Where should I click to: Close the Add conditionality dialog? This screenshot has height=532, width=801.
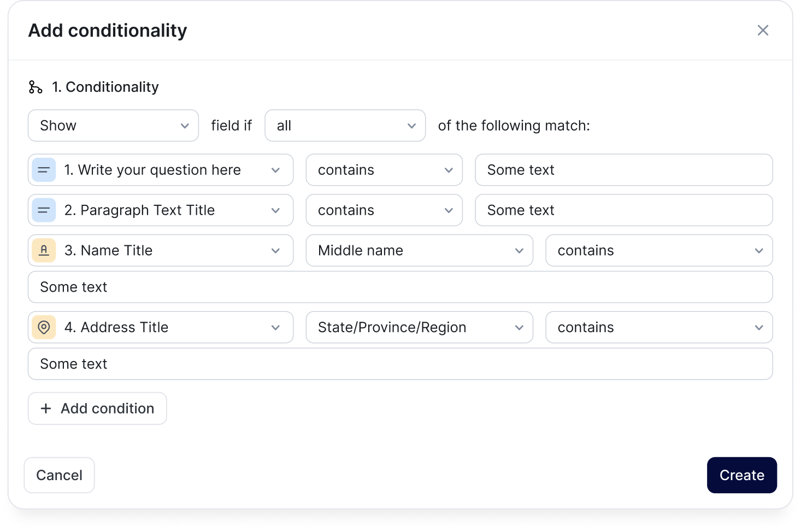point(763,31)
